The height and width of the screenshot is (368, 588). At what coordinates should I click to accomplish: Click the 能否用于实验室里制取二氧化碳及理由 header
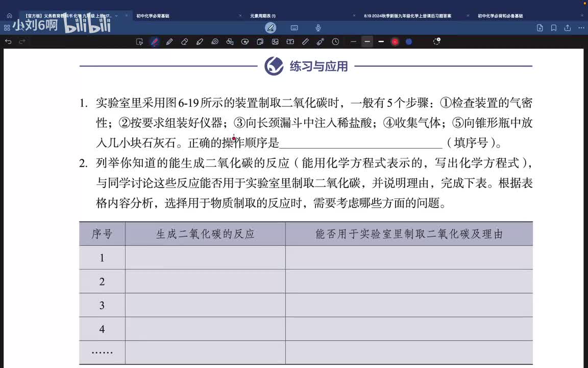click(409, 234)
